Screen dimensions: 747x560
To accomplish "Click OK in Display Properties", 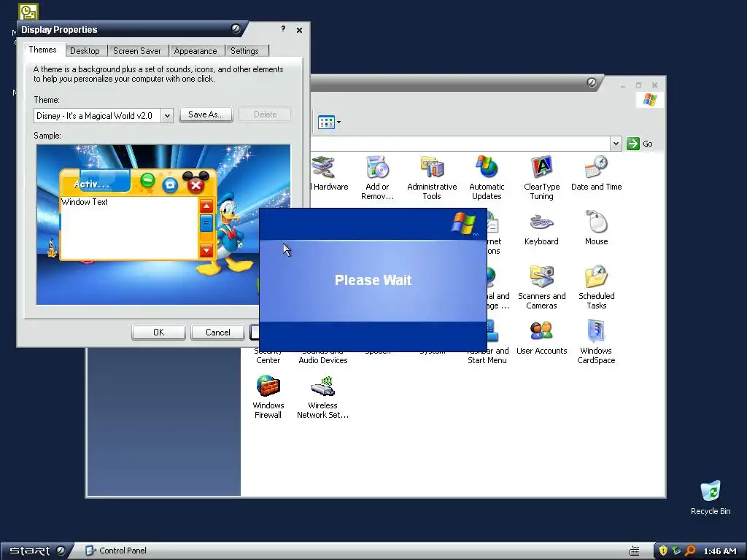I will point(158,332).
